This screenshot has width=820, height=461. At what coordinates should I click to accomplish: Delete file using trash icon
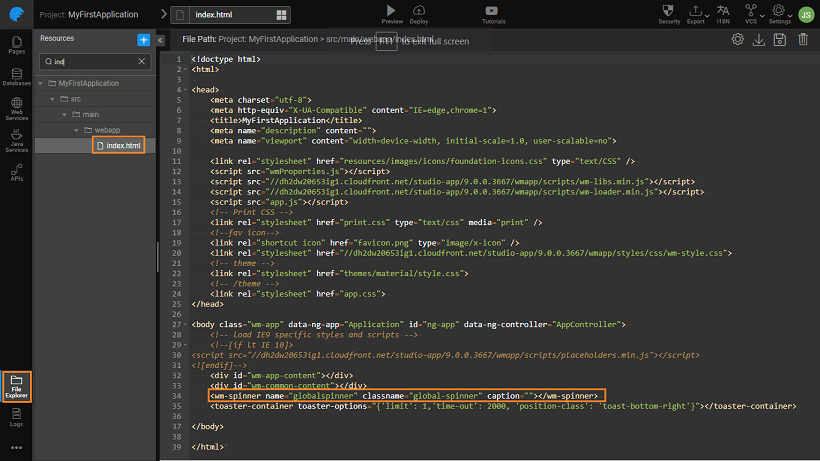pos(802,40)
